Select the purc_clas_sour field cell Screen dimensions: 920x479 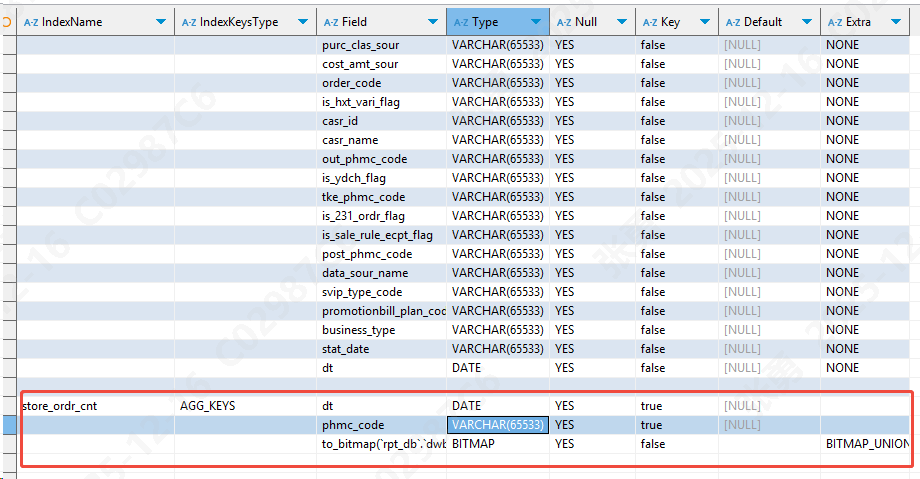click(382, 45)
